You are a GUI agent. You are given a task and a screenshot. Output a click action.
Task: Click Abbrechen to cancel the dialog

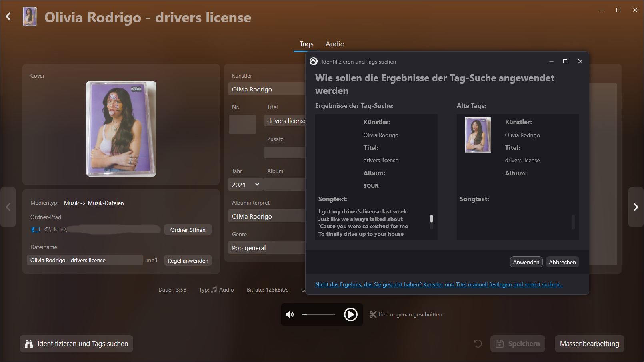[562, 262]
